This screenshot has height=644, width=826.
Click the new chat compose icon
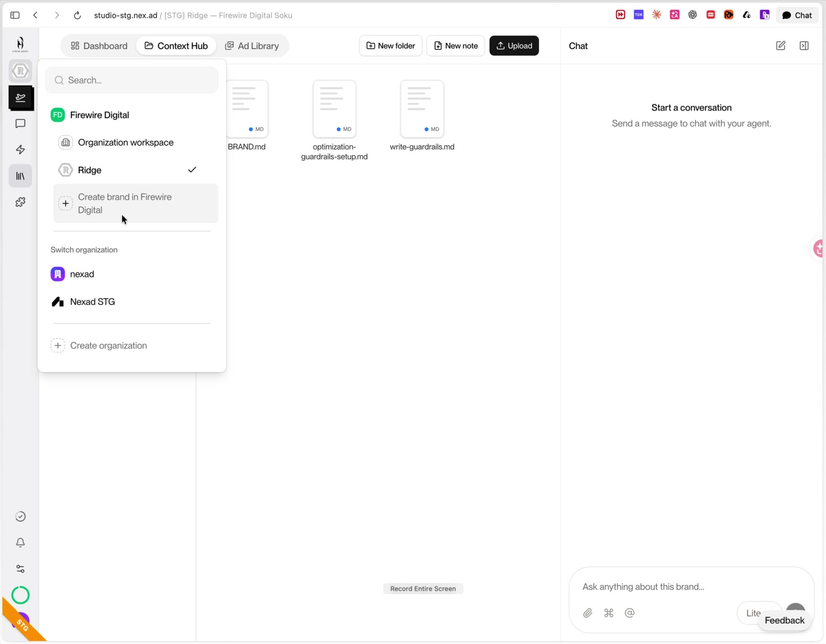[781, 45]
